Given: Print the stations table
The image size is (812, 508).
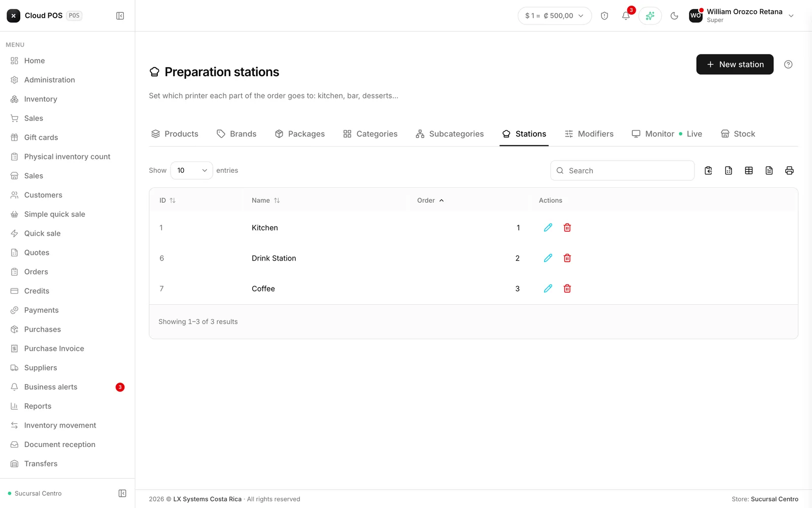Looking at the screenshot, I should 789,171.
